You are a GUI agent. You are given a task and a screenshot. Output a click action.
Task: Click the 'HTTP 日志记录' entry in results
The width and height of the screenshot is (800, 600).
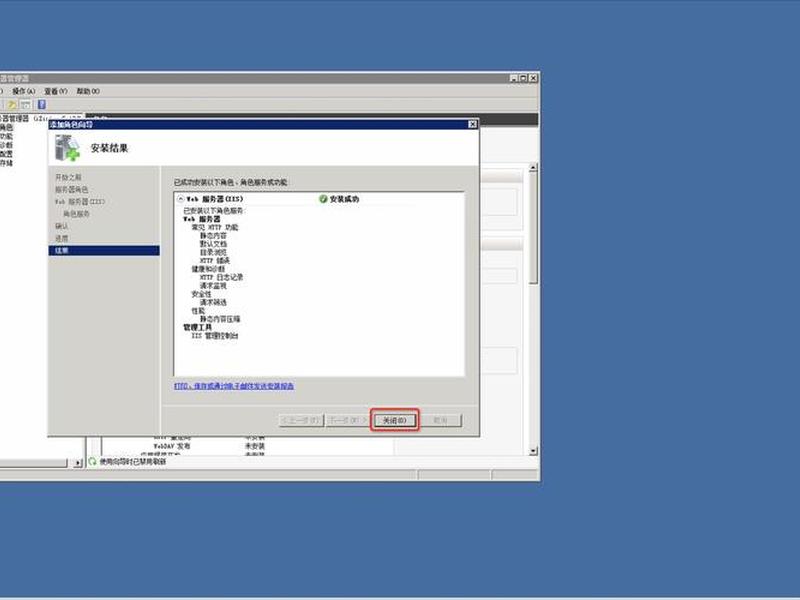coord(221,277)
